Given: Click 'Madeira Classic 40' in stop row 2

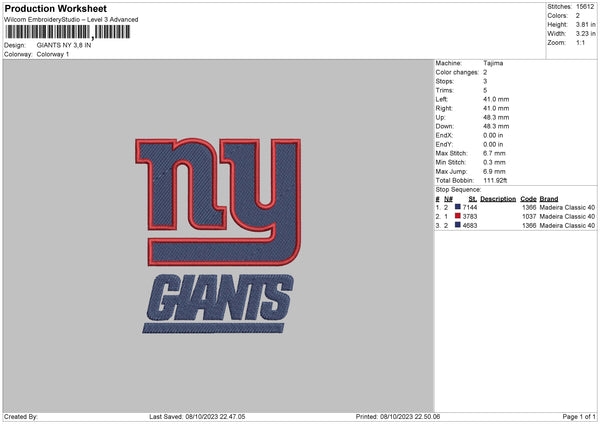Looking at the screenshot, I should coord(567,217).
